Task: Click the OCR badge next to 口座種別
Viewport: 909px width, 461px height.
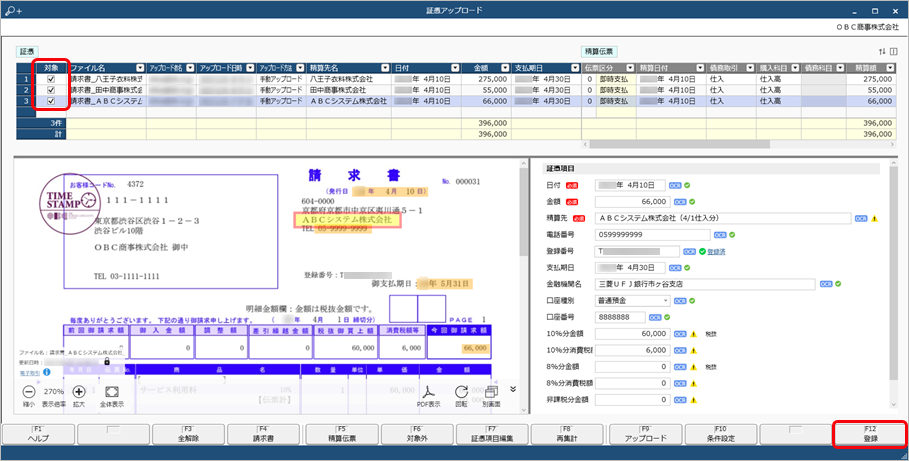Action: (680, 301)
